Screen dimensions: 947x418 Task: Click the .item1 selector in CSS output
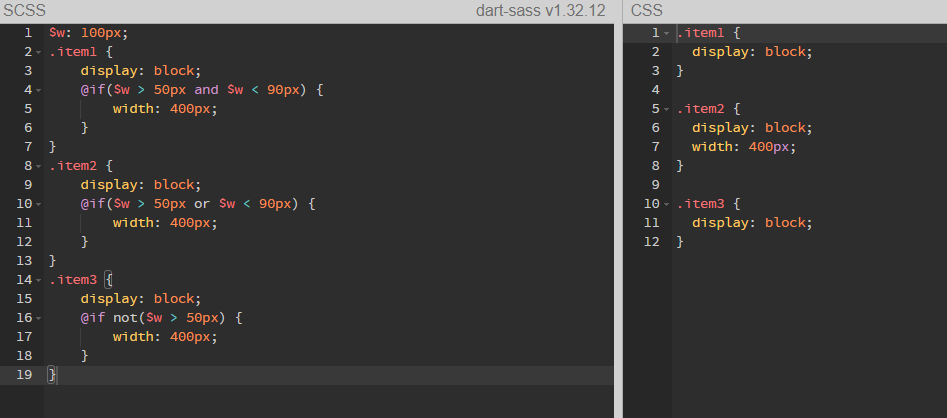point(700,33)
